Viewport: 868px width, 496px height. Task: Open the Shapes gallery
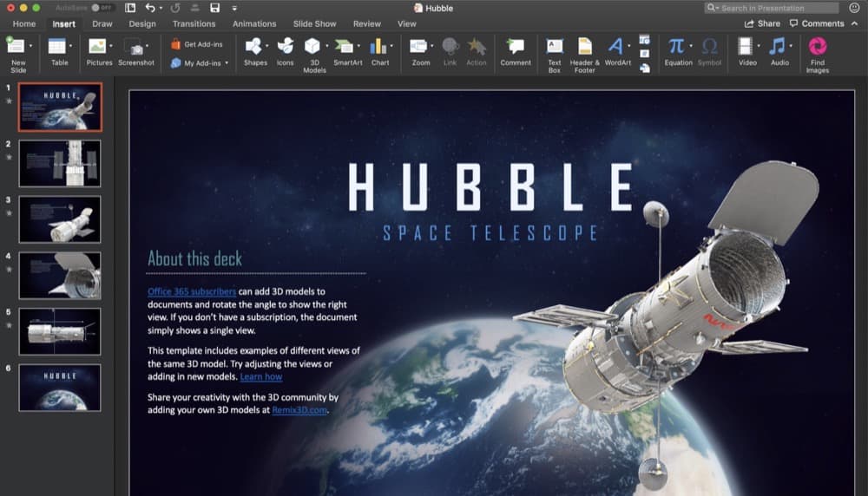pyautogui.click(x=253, y=47)
